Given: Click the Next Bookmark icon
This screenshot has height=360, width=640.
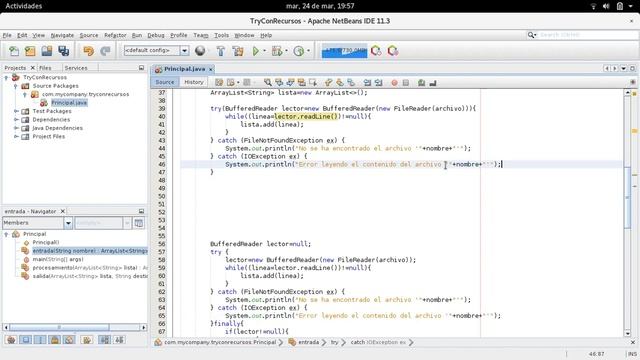Looking at the screenshot, I should coord(340,83).
